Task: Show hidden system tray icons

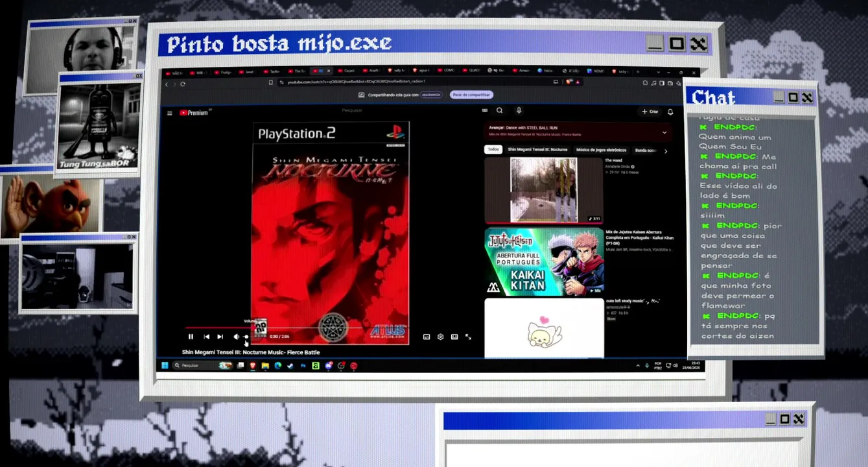Action: click(638, 366)
